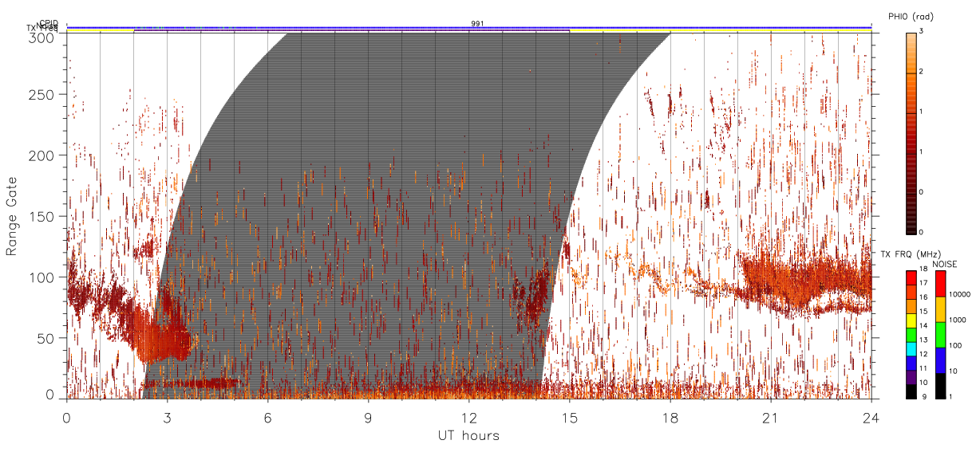The height and width of the screenshot is (452, 980).
Task: Click the NOISE legend title
Action: pos(945,264)
